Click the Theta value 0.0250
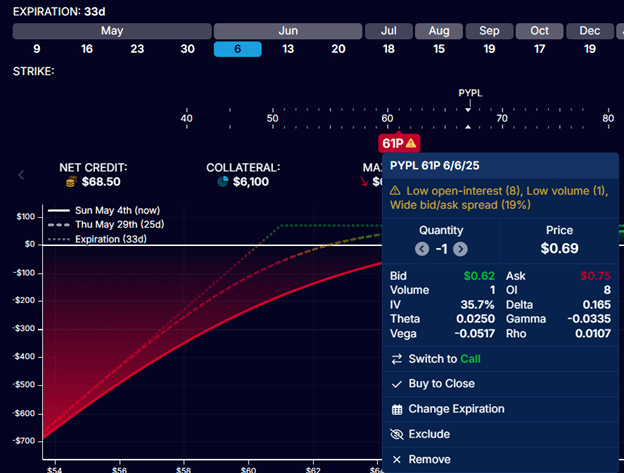Viewport: 624px width, 473px height. (x=476, y=319)
